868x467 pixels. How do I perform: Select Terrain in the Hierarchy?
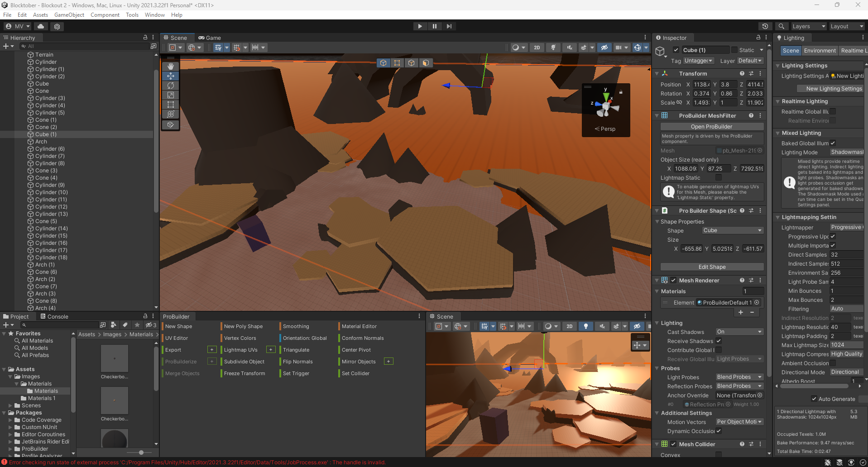(44, 55)
